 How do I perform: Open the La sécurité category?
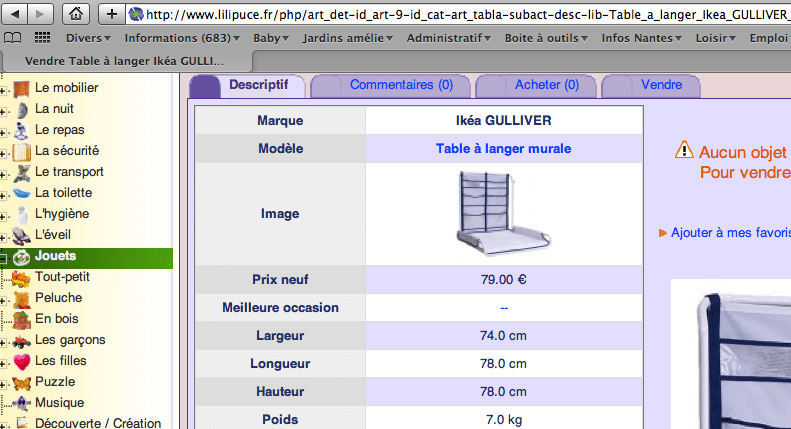click(67, 150)
